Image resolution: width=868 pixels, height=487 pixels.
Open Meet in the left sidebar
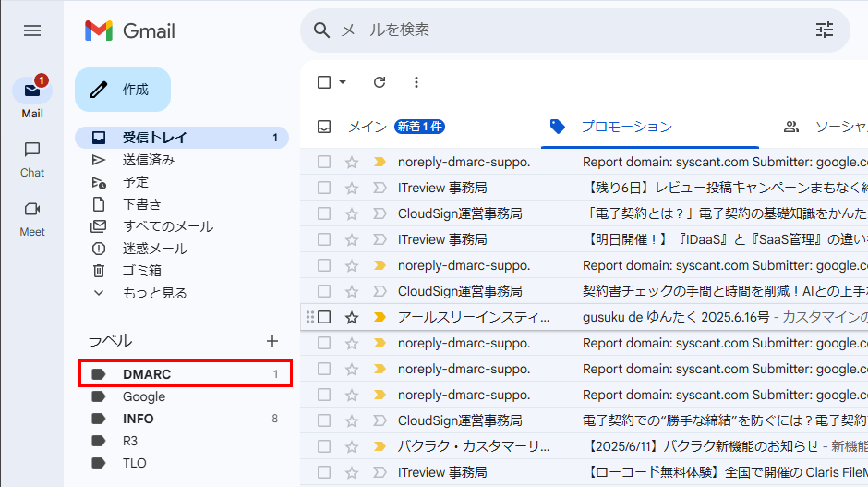(x=32, y=216)
